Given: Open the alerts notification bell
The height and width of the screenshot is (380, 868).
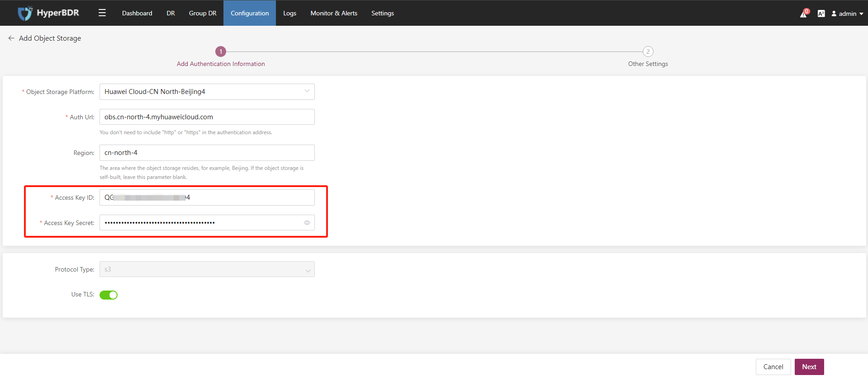Looking at the screenshot, I should pos(804,14).
